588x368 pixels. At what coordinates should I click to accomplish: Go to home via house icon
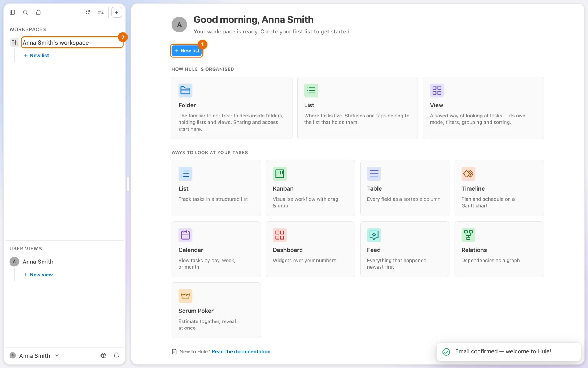pos(38,12)
